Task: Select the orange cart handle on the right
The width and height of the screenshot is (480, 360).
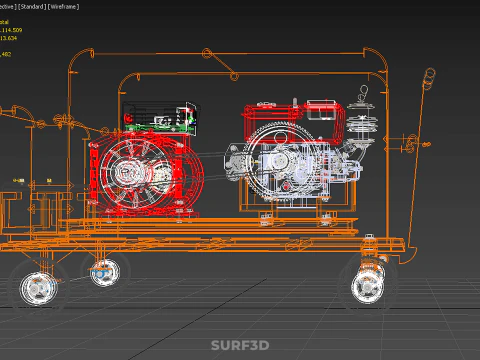Action: (x=421, y=160)
